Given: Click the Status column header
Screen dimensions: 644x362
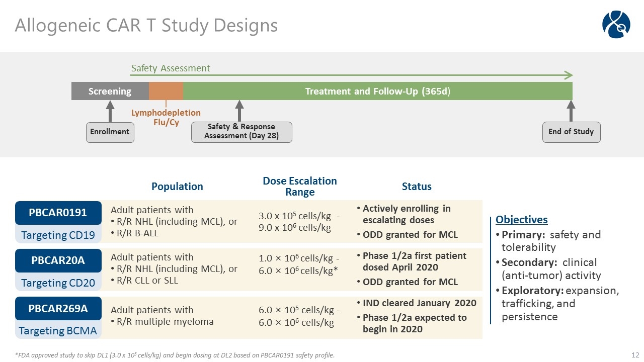Looking at the screenshot, I should 417,187.
